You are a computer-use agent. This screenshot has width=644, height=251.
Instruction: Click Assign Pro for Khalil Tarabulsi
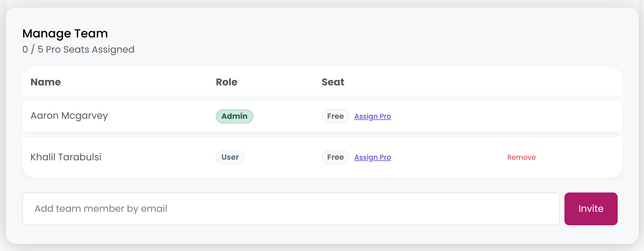[373, 158]
